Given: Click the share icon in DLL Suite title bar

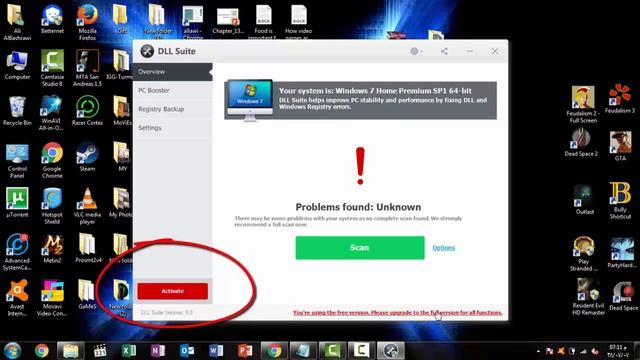Looking at the screenshot, I should point(444,51).
